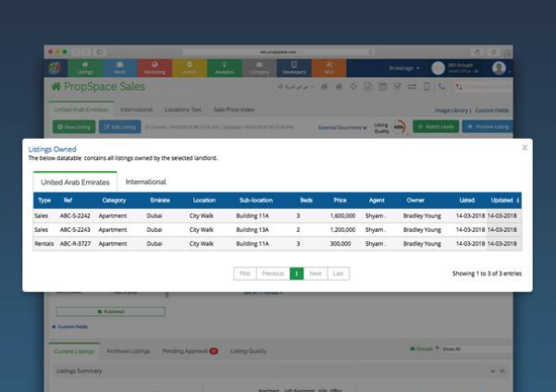The image size is (556, 392).
Task: Click the checklist tasks icon in toolbar
Action: 397,87
